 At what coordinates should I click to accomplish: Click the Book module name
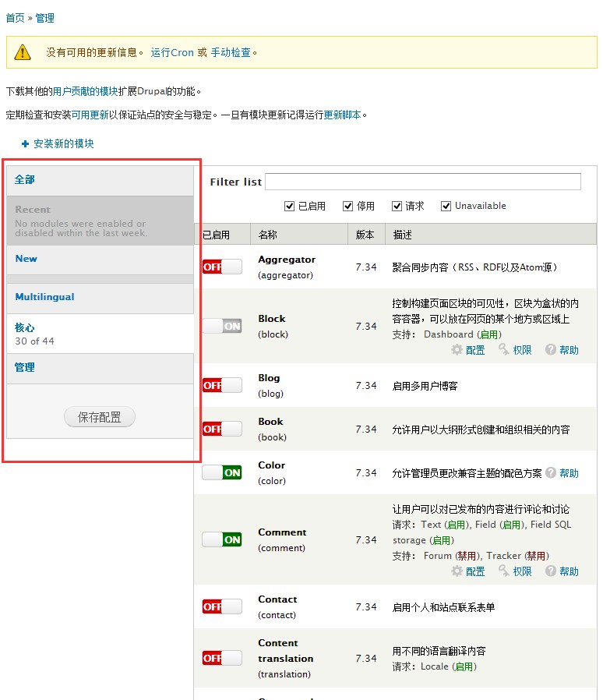pos(270,422)
